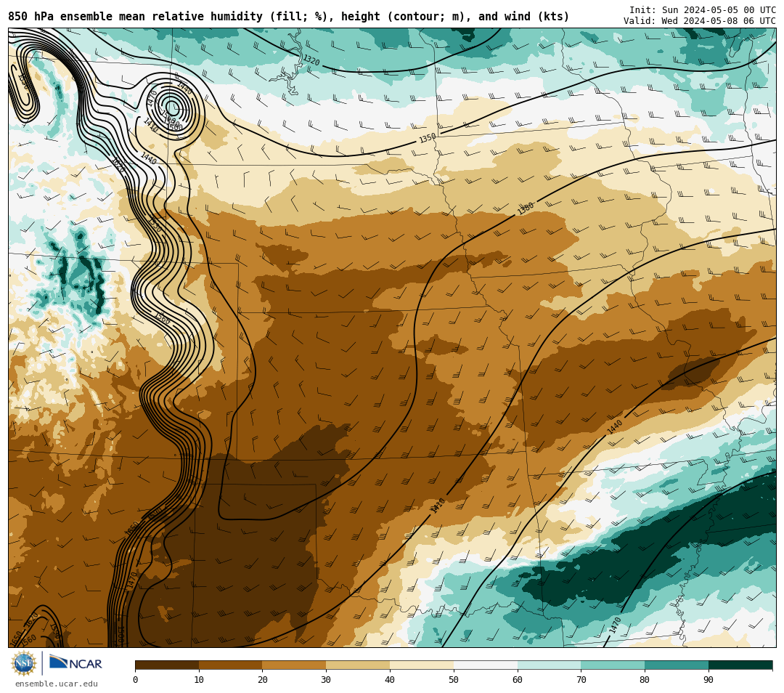784x693 pixels.
Task: Click the colorbar tick label 90
Action: coord(709,679)
